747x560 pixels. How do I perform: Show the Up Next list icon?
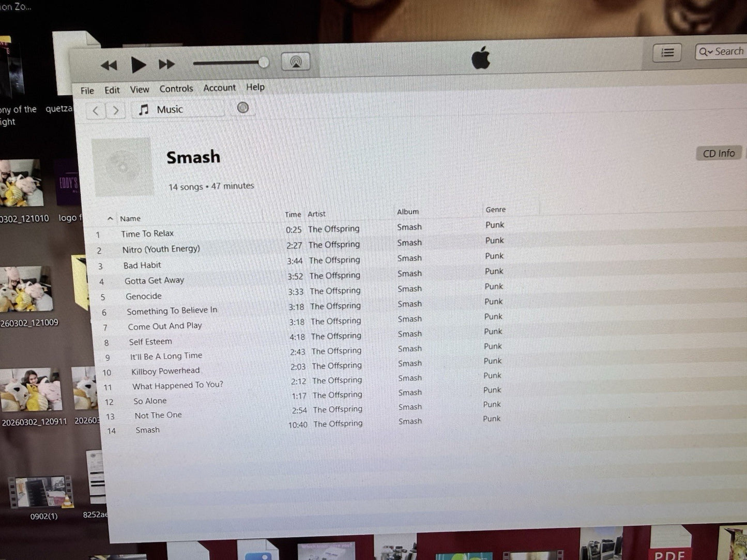[x=667, y=53]
